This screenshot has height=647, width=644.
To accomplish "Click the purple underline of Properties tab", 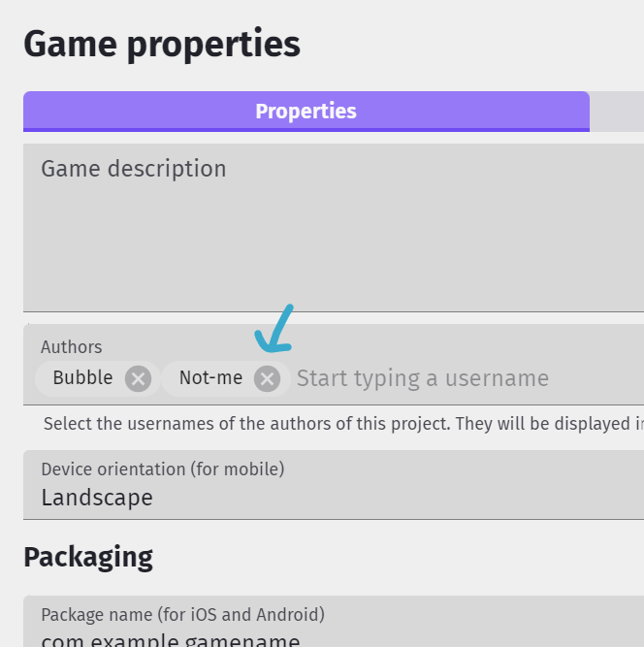I will point(306,129).
